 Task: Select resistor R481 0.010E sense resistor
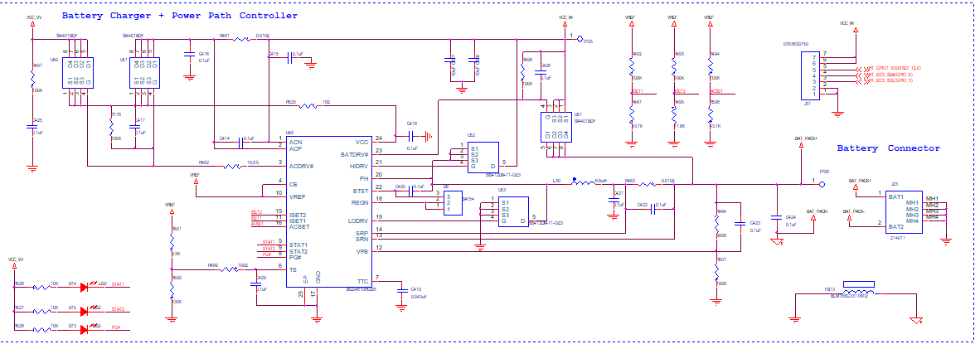click(242, 39)
